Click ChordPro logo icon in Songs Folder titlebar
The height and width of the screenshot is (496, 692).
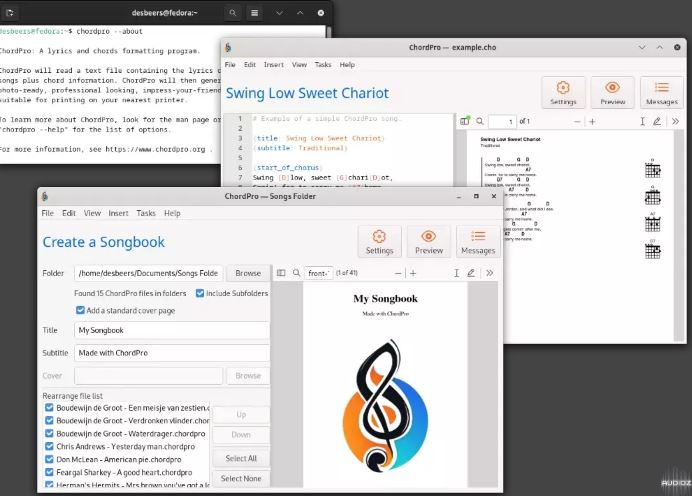coord(45,196)
